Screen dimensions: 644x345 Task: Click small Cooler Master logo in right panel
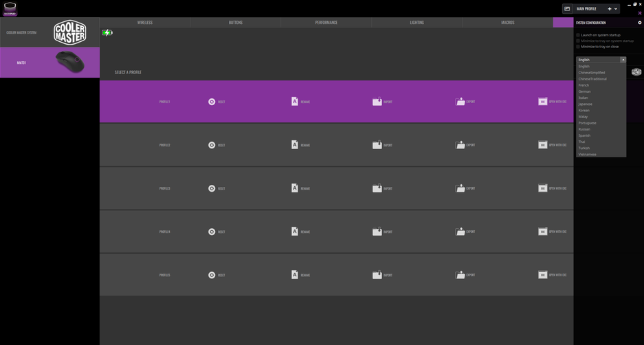click(636, 72)
